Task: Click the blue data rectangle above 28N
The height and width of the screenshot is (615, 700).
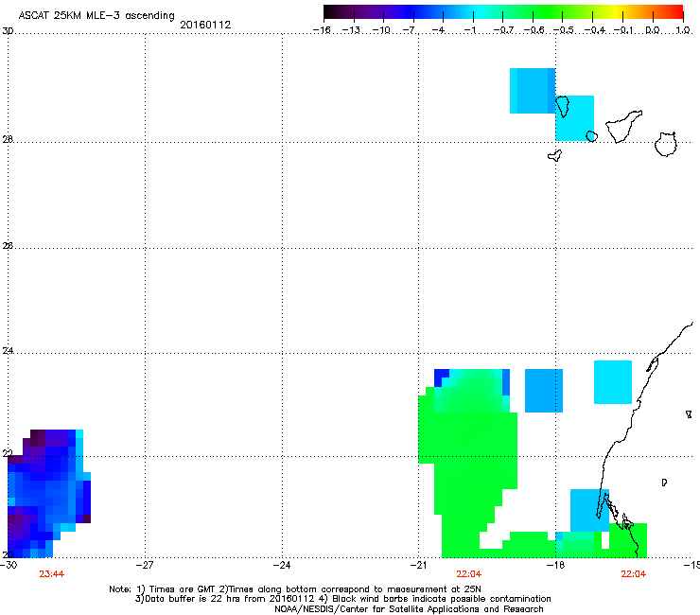Action: pos(533,91)
